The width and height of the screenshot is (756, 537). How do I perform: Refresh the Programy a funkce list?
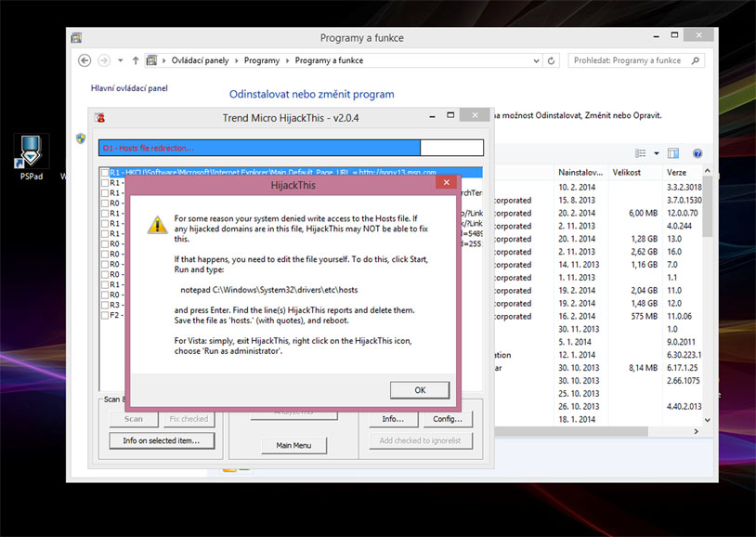[553, 60]
